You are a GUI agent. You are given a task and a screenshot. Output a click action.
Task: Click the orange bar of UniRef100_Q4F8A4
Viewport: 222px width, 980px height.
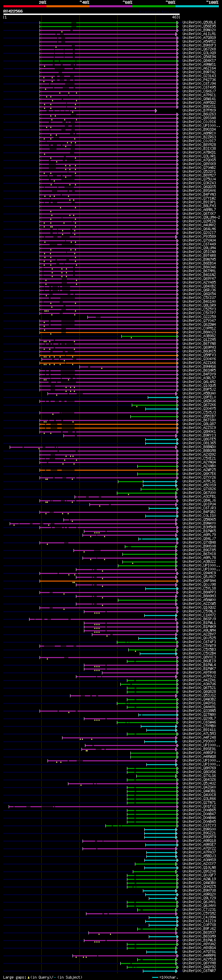109,581
